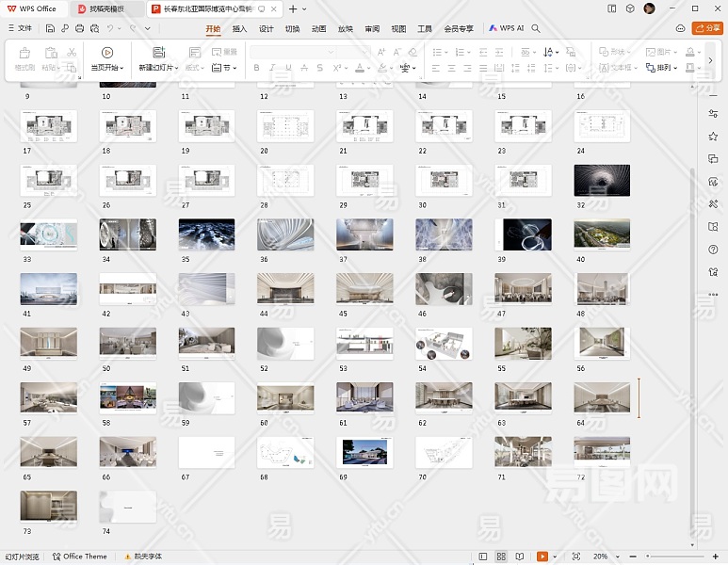Switch to reading view in status bar
Screen dimensions: 728x565
point(521,557)
